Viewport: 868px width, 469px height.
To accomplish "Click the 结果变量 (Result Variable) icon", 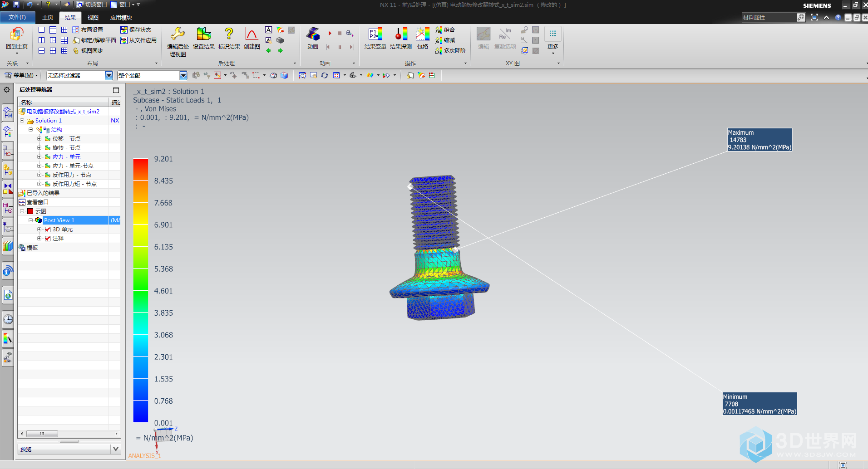I will pyautogui.click(x=375, y=34).
